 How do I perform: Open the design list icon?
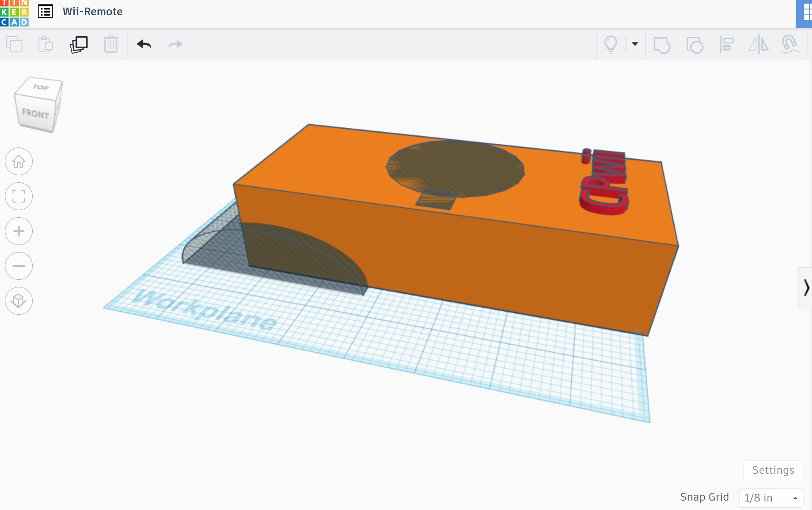pos(46,11)
